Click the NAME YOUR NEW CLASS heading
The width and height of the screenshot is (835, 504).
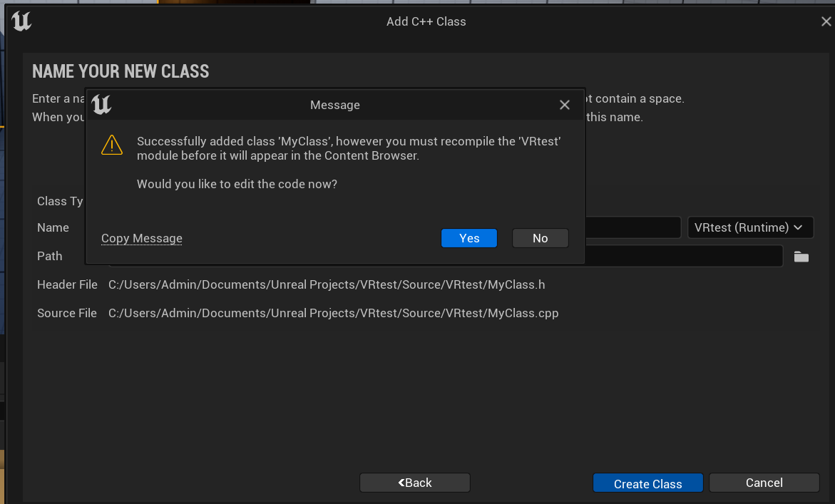coord(121,71)
